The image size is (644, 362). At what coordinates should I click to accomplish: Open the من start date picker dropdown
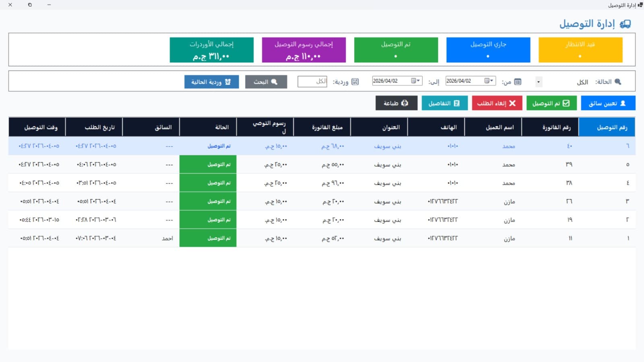[489, 81]
